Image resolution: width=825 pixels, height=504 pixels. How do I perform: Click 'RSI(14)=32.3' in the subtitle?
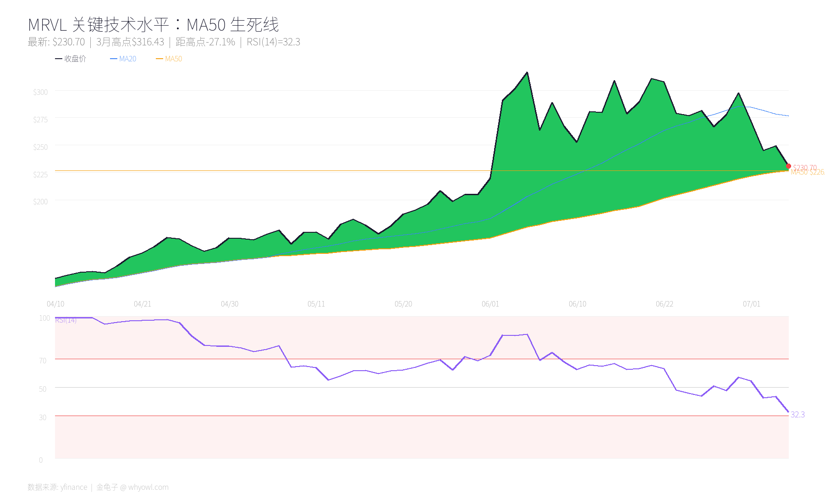point(273,42)
